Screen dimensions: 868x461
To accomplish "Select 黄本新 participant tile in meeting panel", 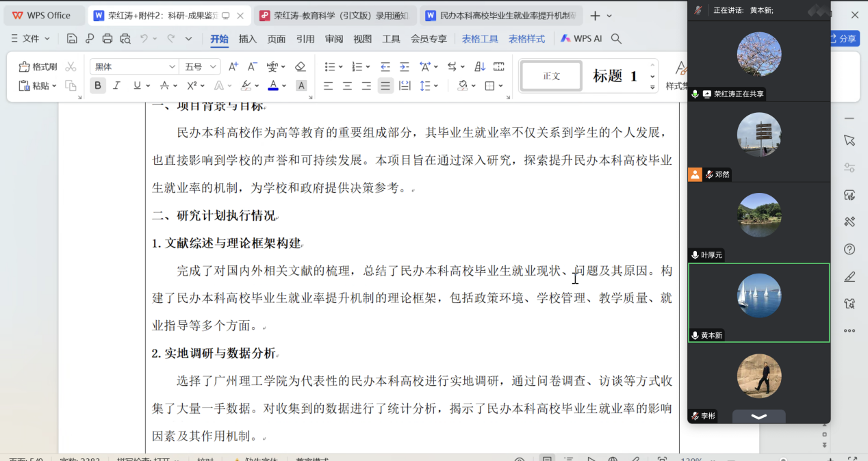I will point(758,302).
